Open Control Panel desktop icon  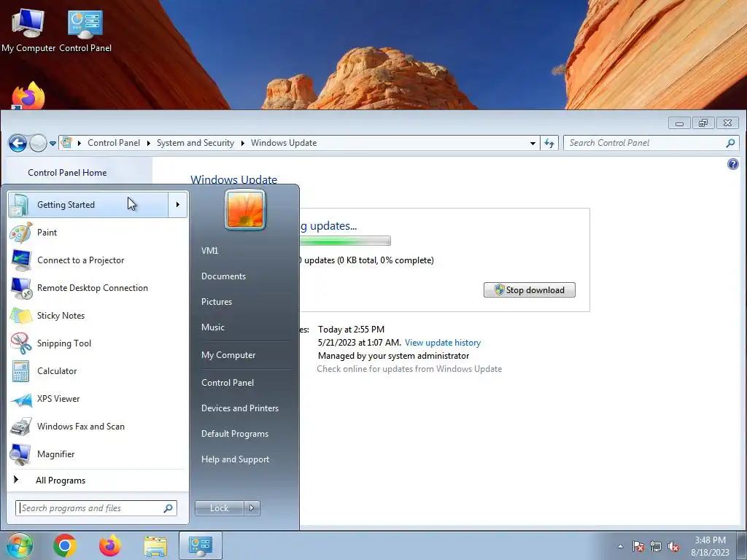coord(85,29)
